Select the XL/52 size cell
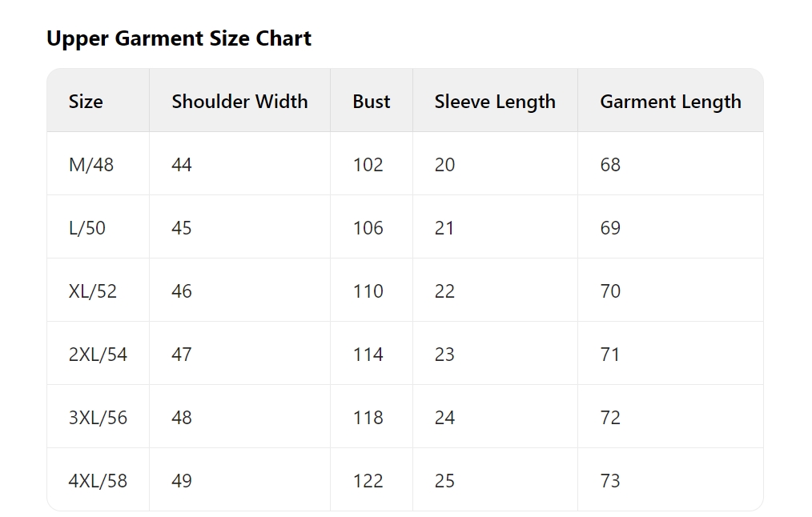The image size is (812, 517). 93,291
